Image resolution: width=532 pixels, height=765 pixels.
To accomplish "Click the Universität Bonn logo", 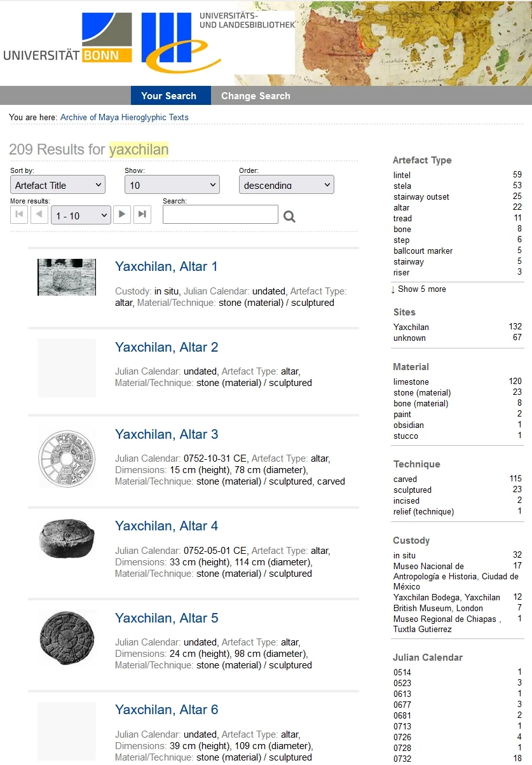I will coord(67,39).
